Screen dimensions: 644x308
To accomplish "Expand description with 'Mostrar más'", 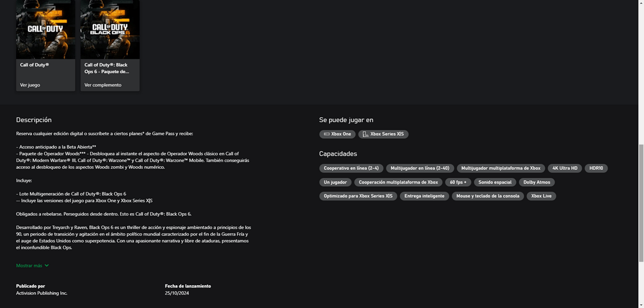I will (x=32, y=265).
